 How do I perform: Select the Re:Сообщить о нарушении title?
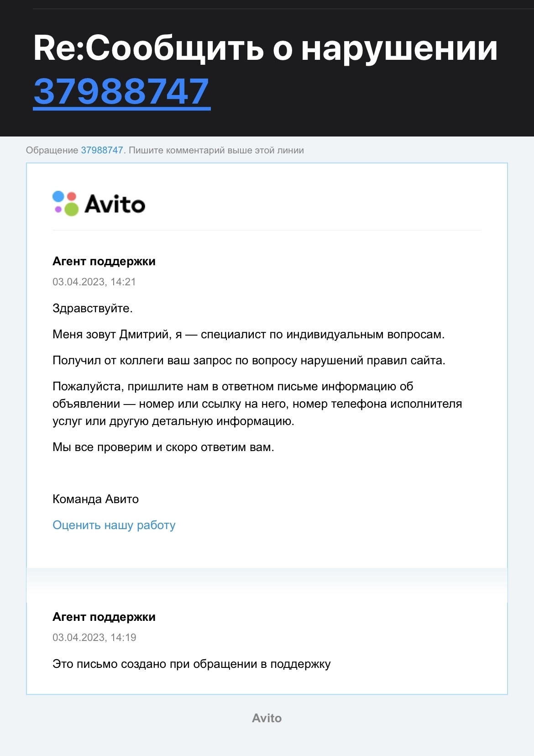pyautogui.click(x=265, y=48)
